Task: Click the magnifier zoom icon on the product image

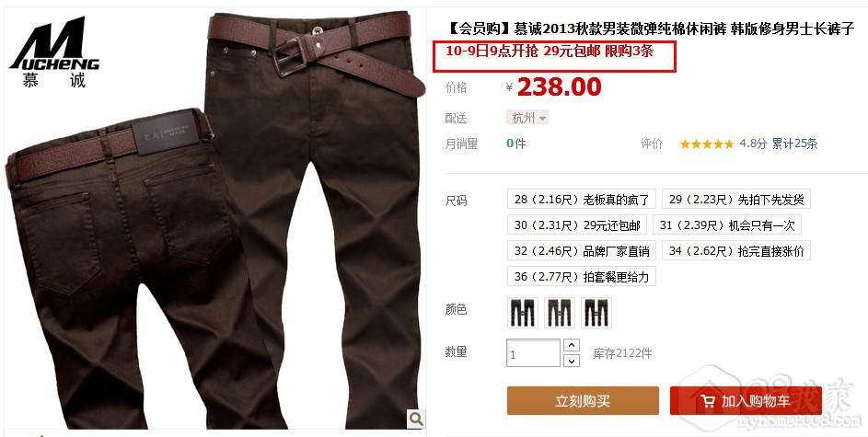Action: pyautogui.click(x=416, y=419)
